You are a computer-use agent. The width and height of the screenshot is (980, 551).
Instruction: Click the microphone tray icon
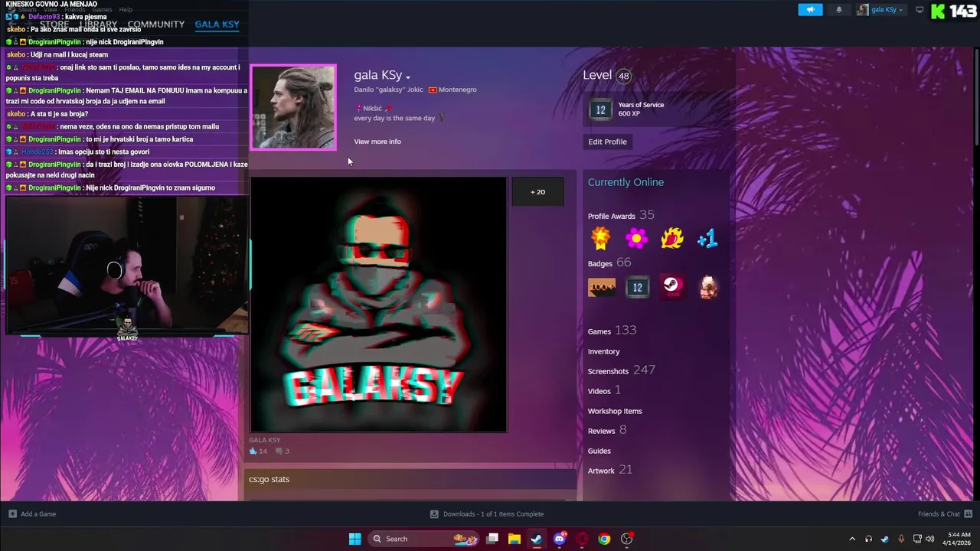[x=901, y=539]
